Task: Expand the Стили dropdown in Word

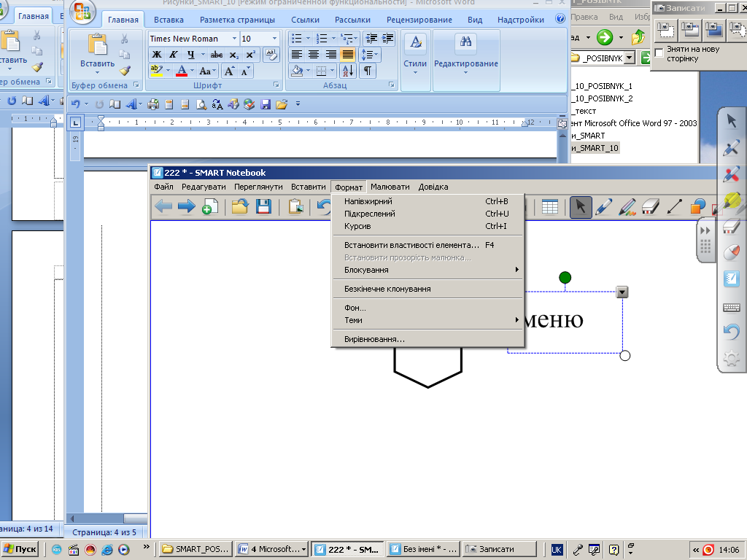Action: coord(415,72)
